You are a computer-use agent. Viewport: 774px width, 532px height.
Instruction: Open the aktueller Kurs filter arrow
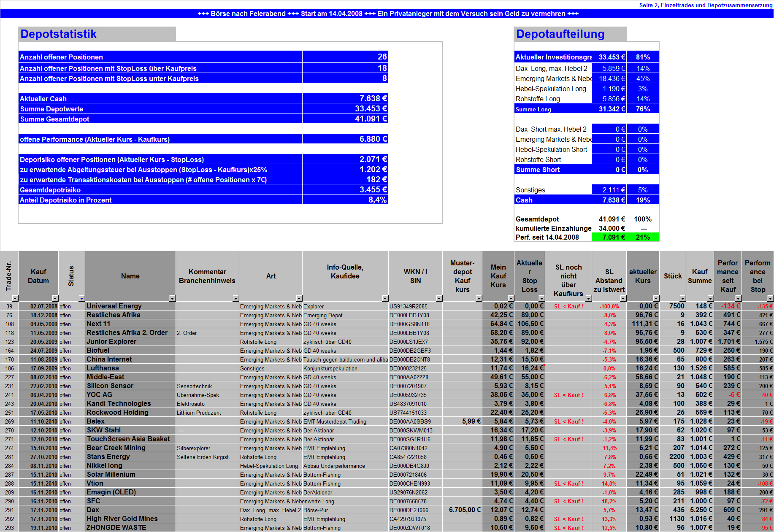[x=655, y=298]
